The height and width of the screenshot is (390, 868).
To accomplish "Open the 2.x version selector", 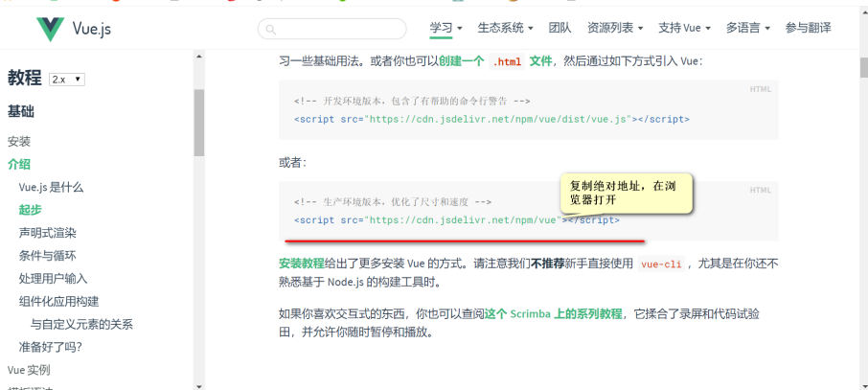I will pos(66,80).
